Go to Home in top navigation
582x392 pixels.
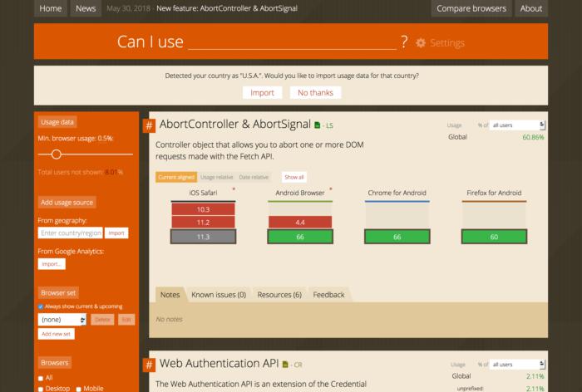click(x=51, y=8)
